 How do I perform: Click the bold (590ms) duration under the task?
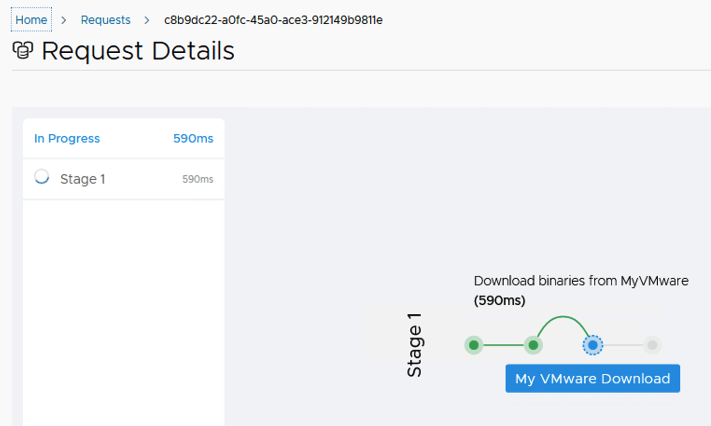point(499,300)
